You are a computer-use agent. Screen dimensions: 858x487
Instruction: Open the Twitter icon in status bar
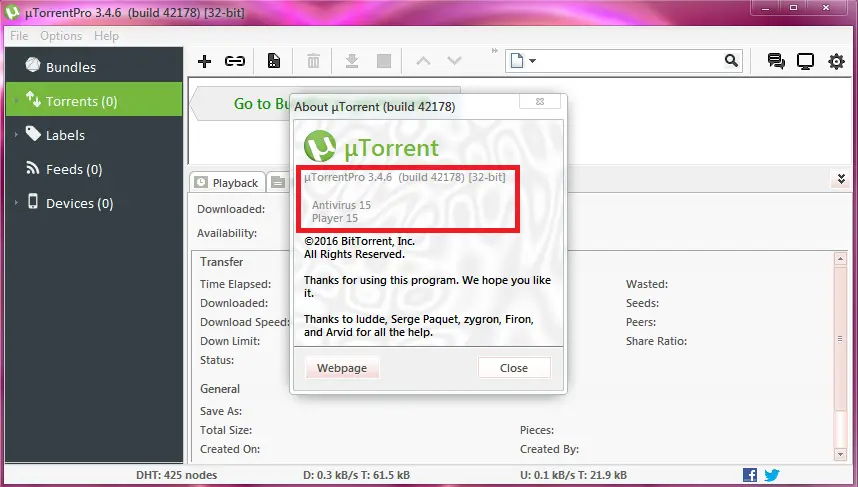click(772, 475)
